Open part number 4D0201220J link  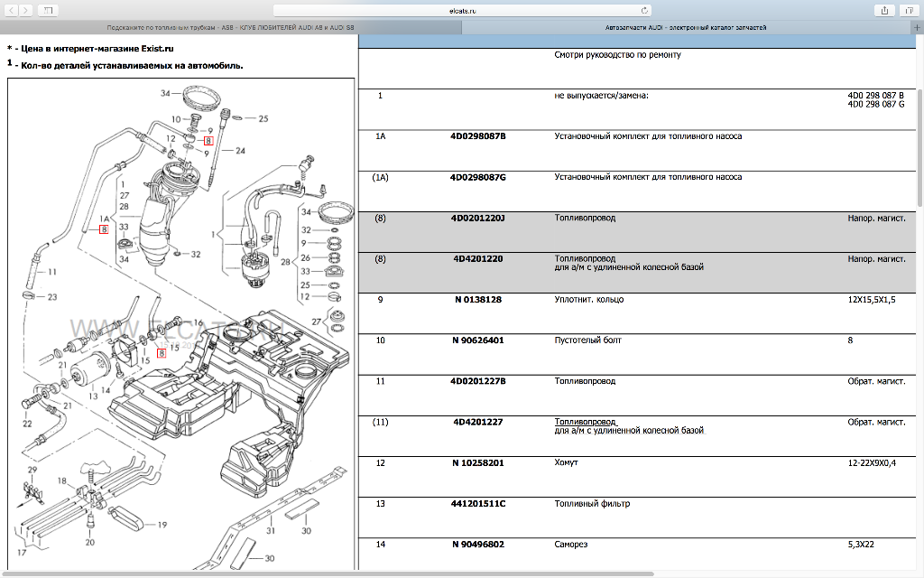[478, 218]
